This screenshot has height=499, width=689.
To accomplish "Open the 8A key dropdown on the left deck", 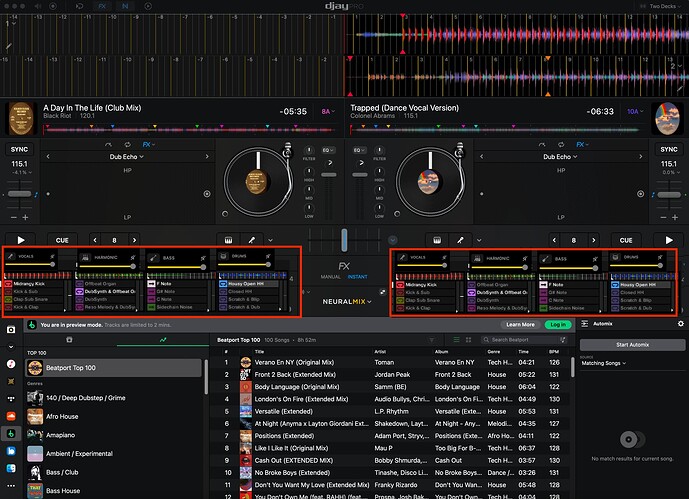I will tap(328, 112).
